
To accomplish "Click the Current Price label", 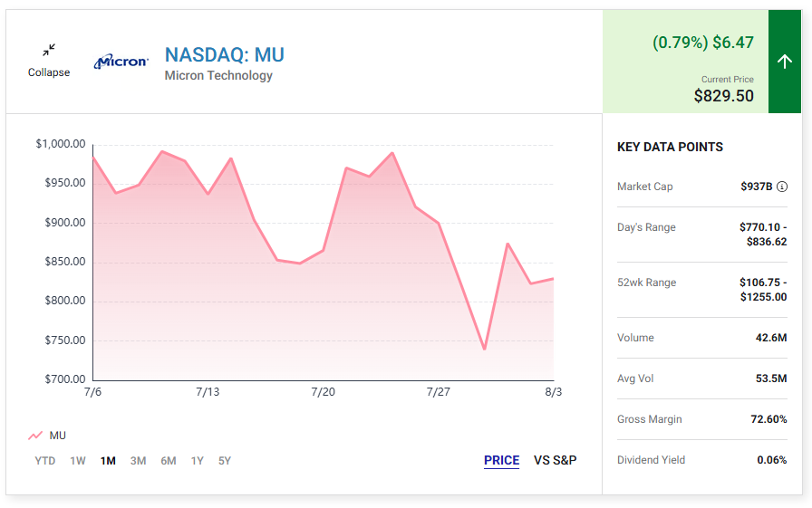I will [727, 80].
